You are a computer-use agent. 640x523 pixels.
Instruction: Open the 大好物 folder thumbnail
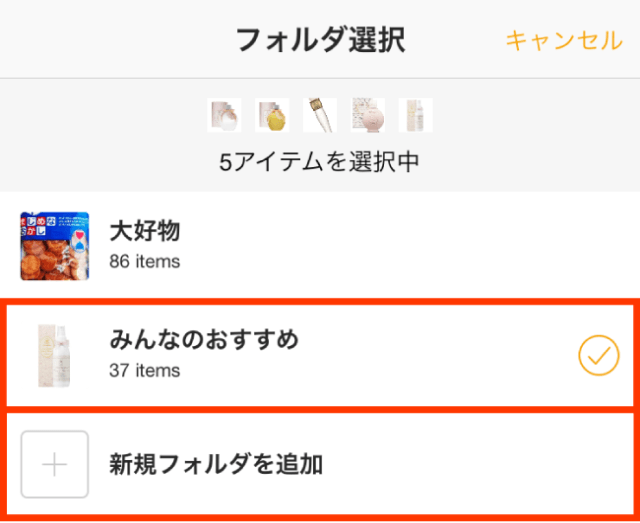(55, 246)
